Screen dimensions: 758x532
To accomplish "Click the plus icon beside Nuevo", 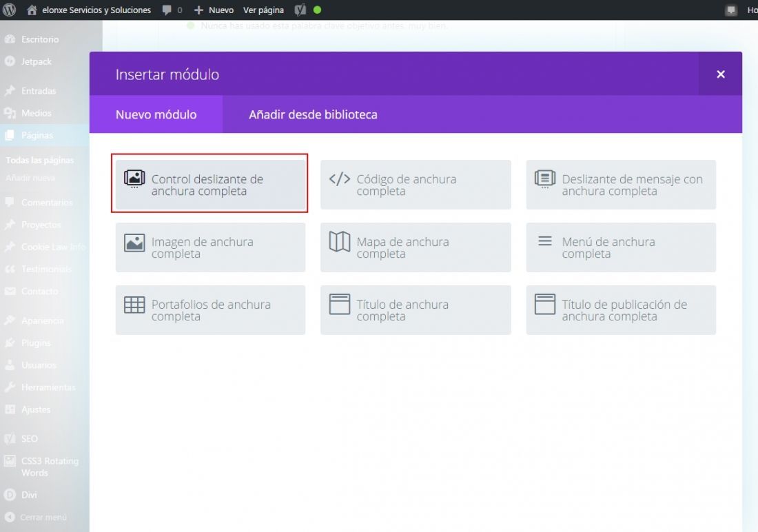I will [198, 10].
